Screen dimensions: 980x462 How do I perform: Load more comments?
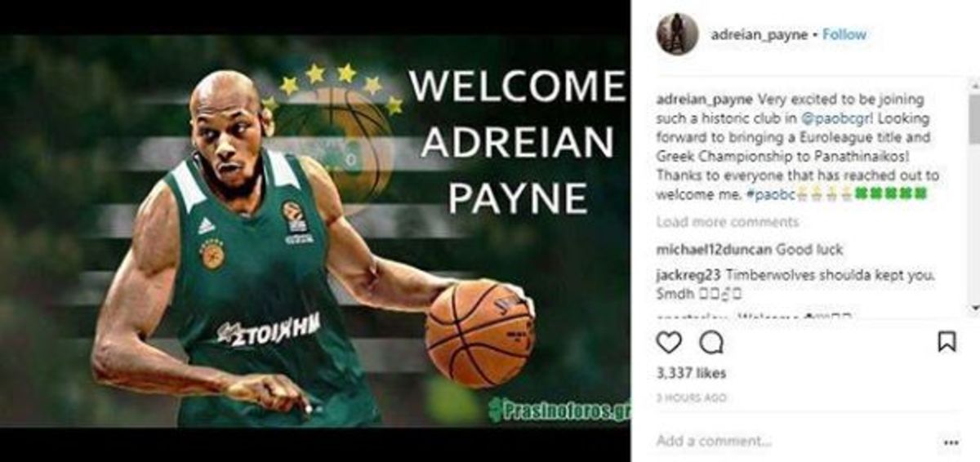(728, 222)
